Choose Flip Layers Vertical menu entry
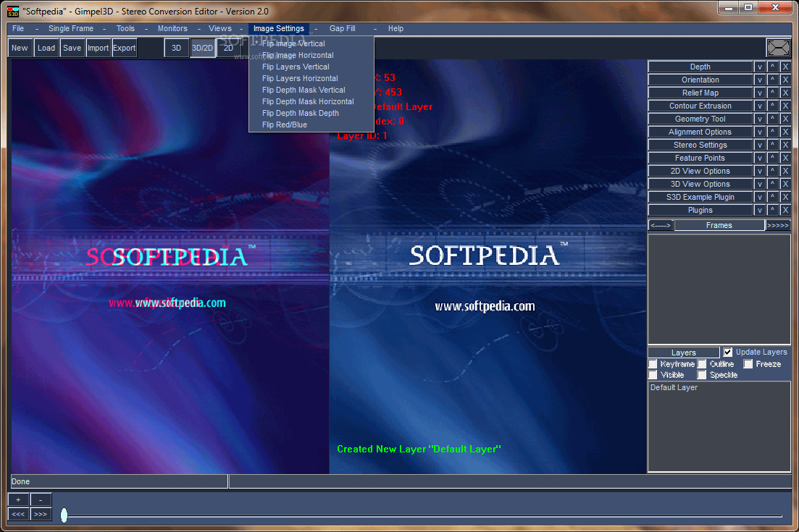Viewport: 799px width, 532px height. (x=296, y=67)
